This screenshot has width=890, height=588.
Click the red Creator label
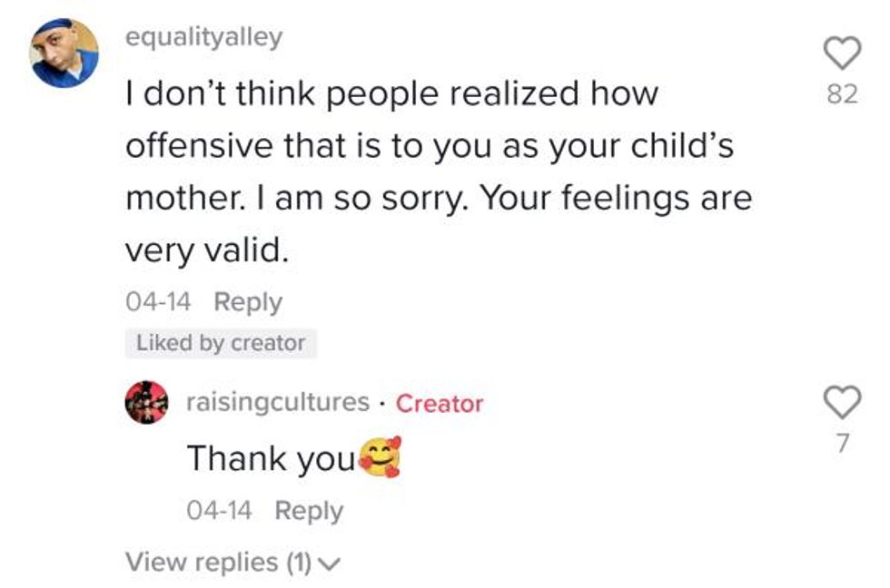point(440,403)
